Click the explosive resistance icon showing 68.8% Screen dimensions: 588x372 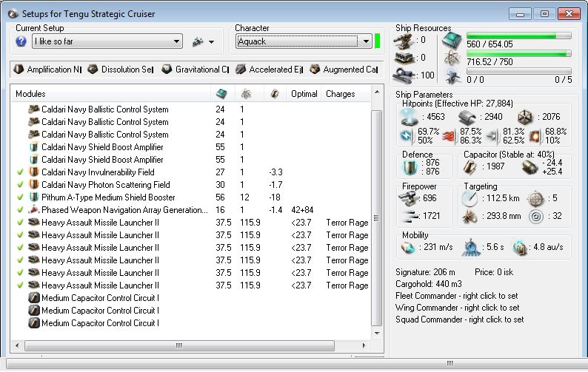pyautogui.click(x=535, y=136)
